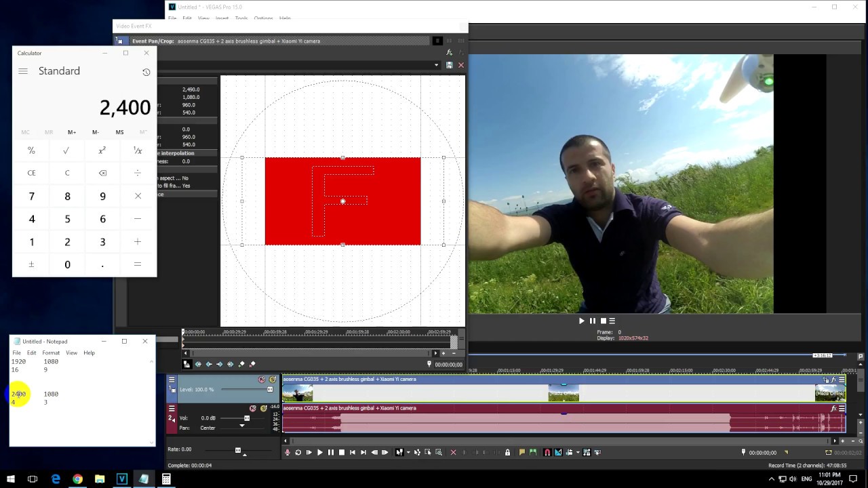Viewport: 868px width, 488px height.
Task: Click the red Delete icon in timeline toolbar
Action: click(453, 452)
